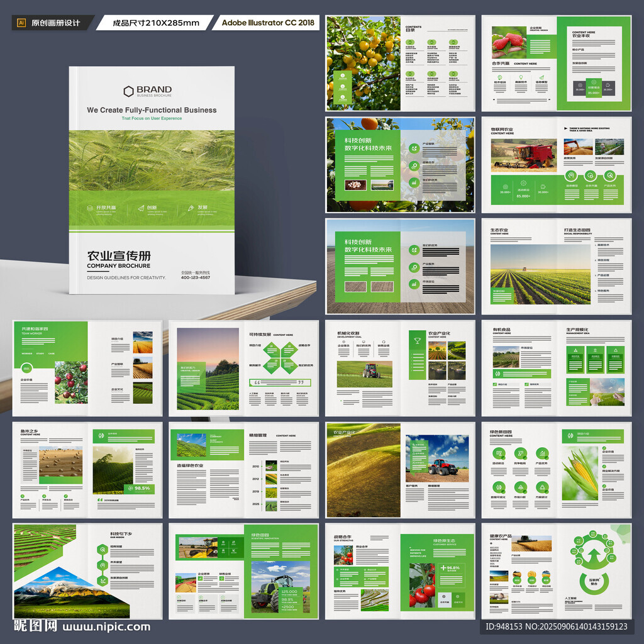Click the 成品尺寸210X285mm label

point(156,23)
